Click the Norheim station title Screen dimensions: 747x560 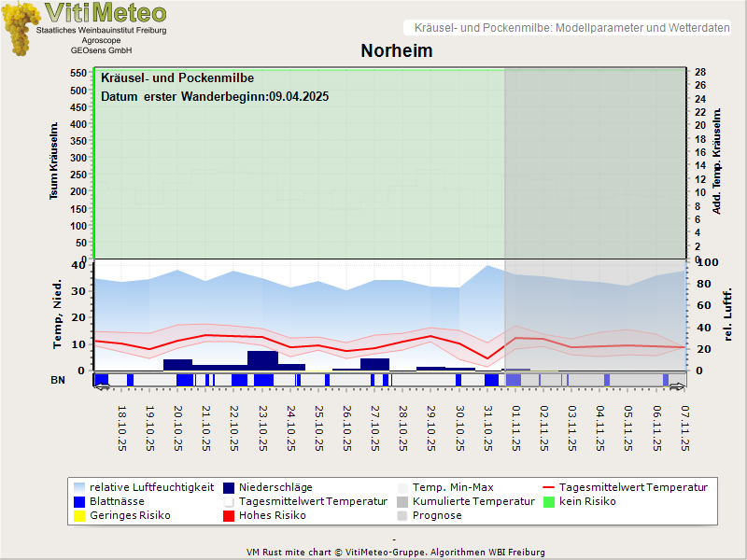(x=396, y=50)
